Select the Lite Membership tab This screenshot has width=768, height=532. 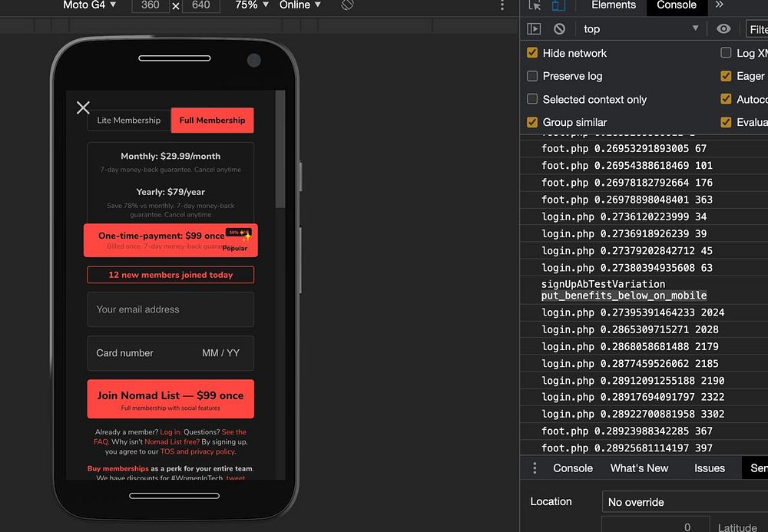pyautogui.click(x=129, y=121)
